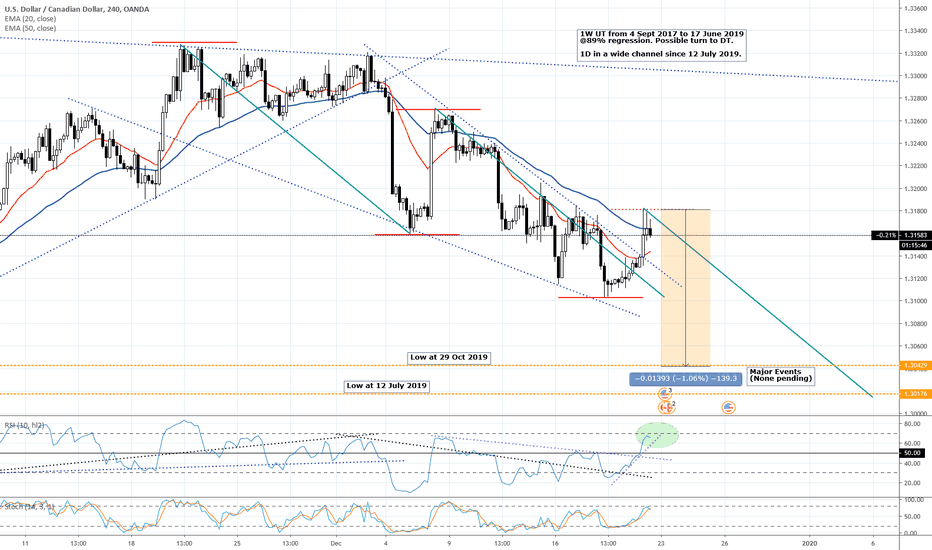The height and width of the screenshot is (550, 932).
Task: Click the green ellipse on the RSI pane
Action: tap(656, 434)
